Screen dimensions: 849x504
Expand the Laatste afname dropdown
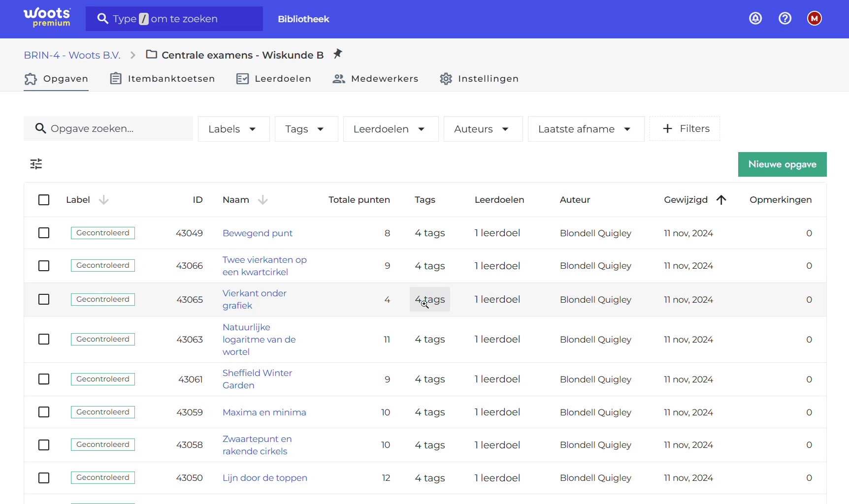(x=586, y=129)
